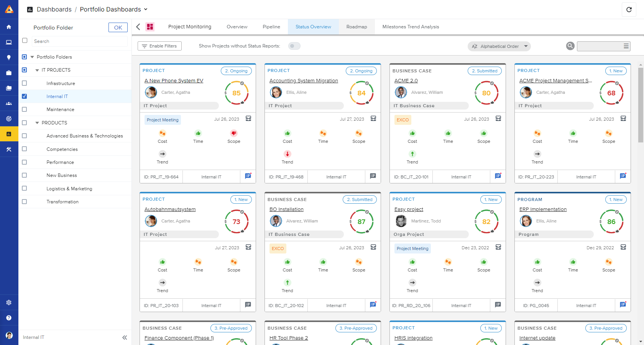Click the Enable Filters button

click(x=159, y=46)
